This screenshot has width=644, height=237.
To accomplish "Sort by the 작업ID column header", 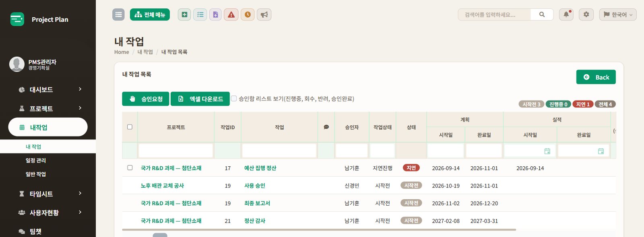I will 227,127.
